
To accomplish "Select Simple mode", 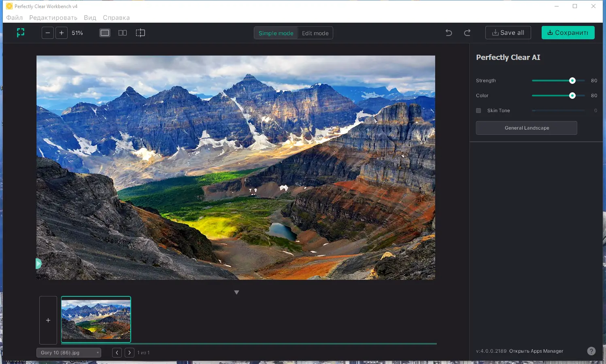I will (x=276, y=33).
